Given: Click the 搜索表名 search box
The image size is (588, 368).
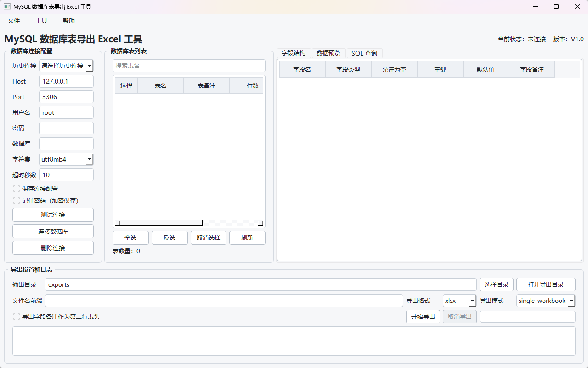Looking at the screenshot, I should (x=189, y=66).
